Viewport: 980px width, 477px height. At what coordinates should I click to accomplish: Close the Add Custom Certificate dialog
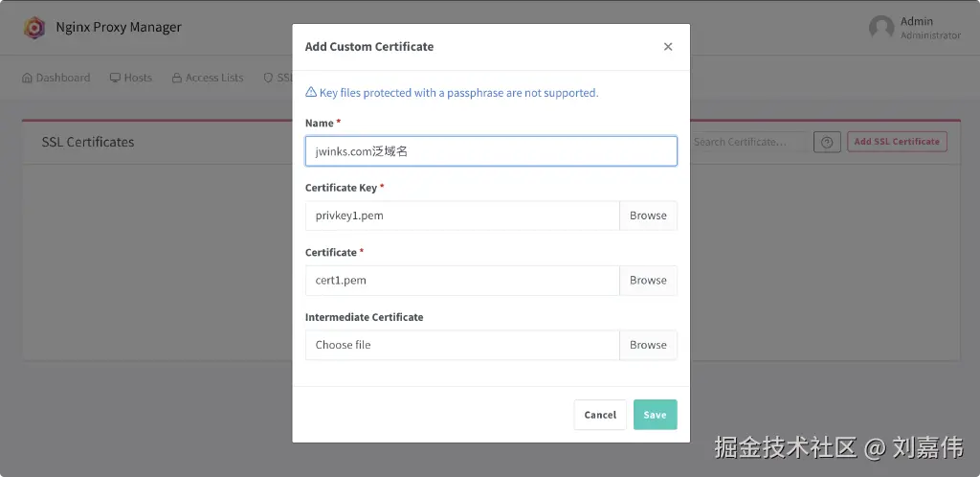668,47
